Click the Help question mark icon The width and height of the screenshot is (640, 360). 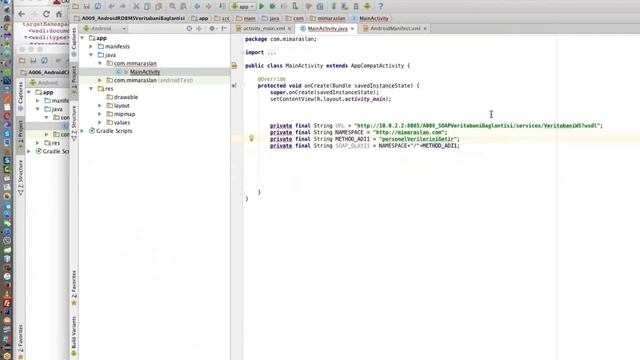(380, 6)
